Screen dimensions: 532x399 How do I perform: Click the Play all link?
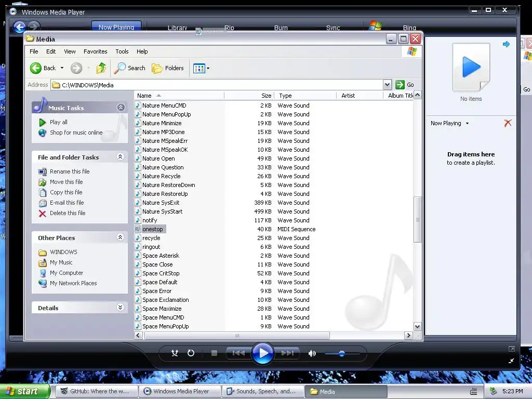[58, 122]
